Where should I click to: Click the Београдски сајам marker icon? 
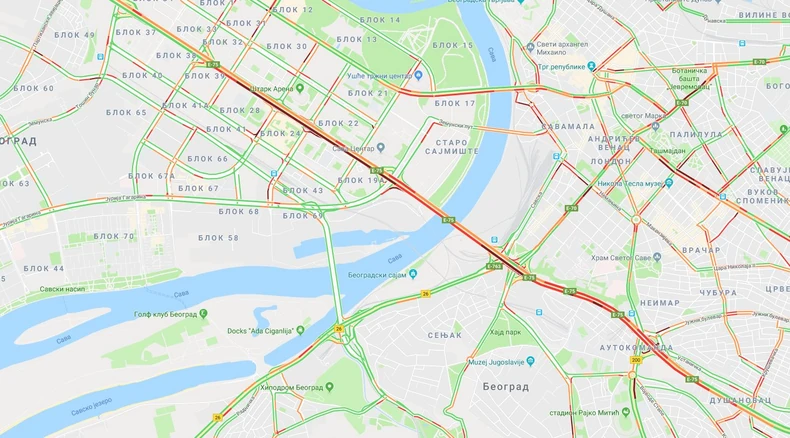(x=413, y=274)
